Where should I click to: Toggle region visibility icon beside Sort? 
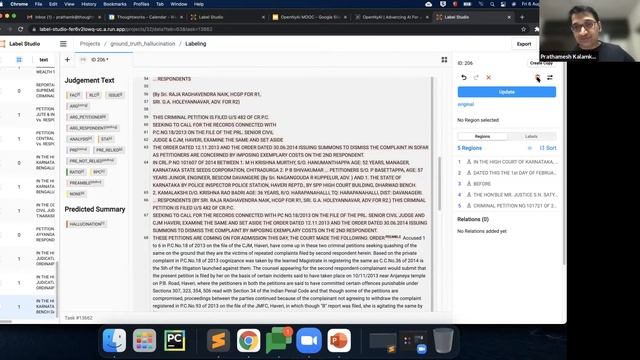pyautogui.click(x=530, y=148)
